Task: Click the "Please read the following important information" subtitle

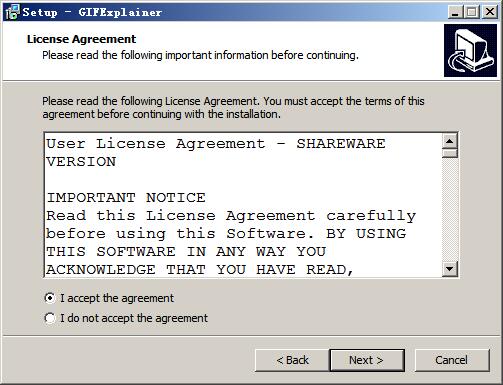Action: [x=200, y=55]
